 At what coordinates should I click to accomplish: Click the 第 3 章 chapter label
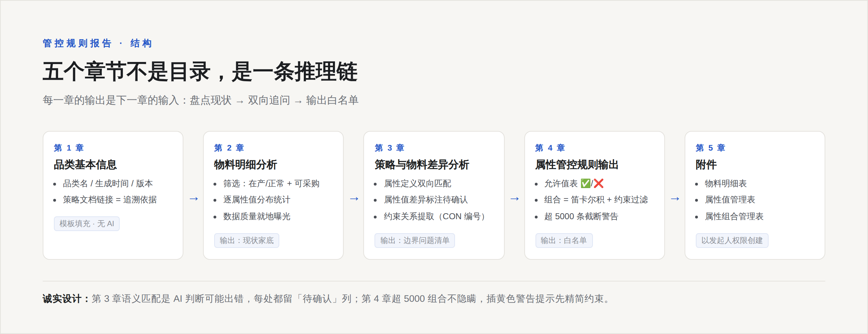390,148
